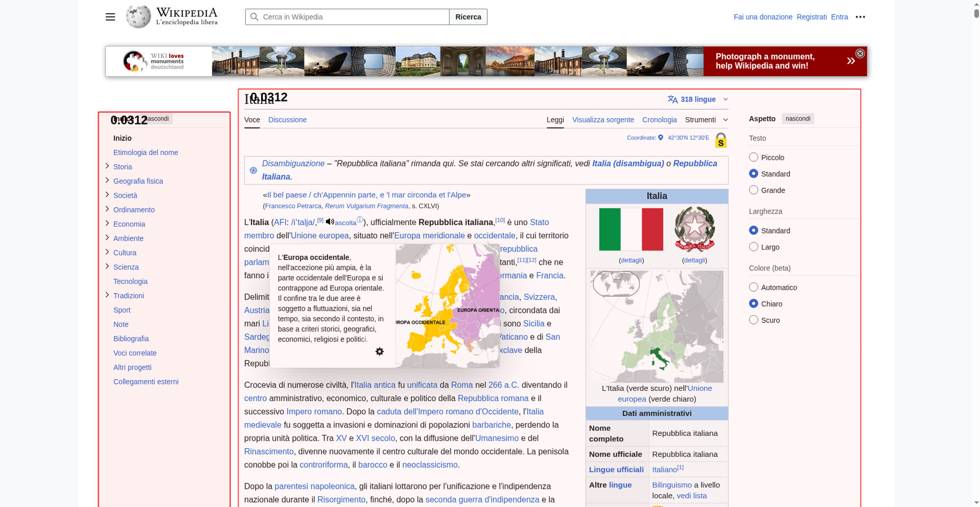This screenshot has width=980, height=507.
Task: Expand the Ambiente section
Action: tap(107, 238)
